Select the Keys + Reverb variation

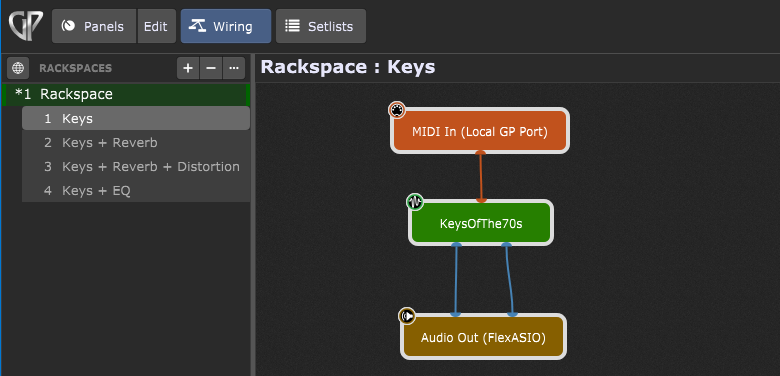click(136, 143)
